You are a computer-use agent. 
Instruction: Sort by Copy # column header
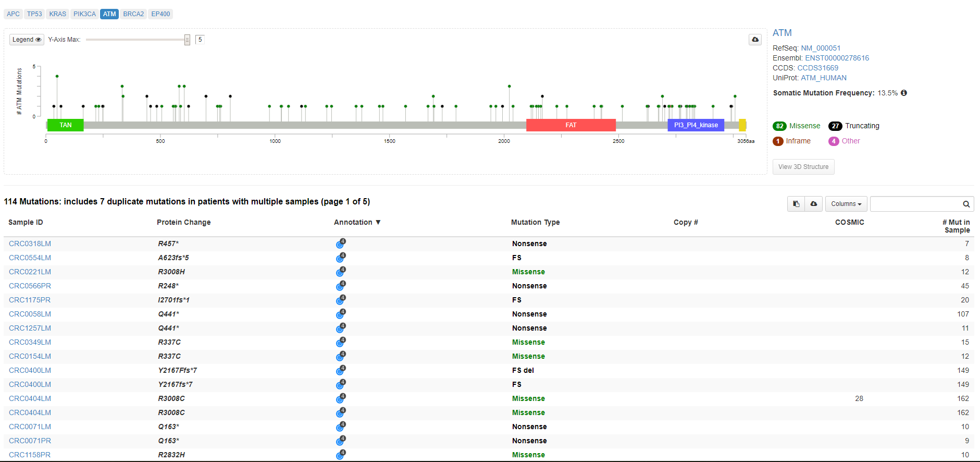pos(686,222)
